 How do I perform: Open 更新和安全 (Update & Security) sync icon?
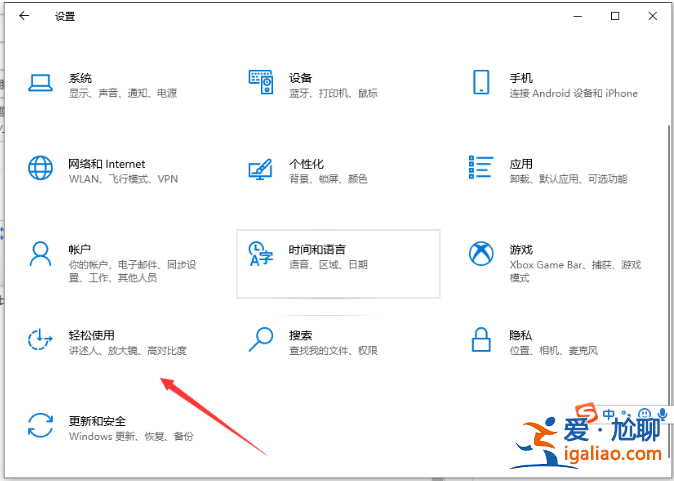40,425
